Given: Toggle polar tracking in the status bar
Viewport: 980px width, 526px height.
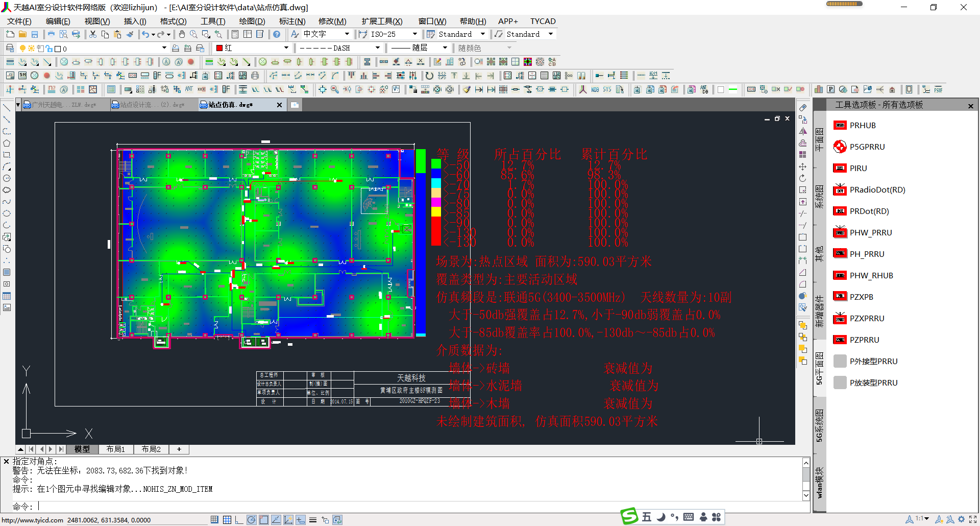Looking at the screenshot, I should click(252, 520).
